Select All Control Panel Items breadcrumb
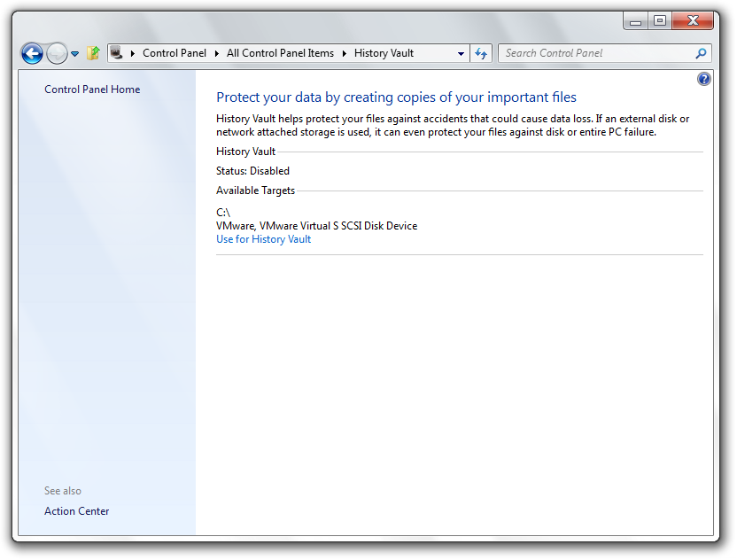Screen dimensions: 737x560 tap(280, 53)
